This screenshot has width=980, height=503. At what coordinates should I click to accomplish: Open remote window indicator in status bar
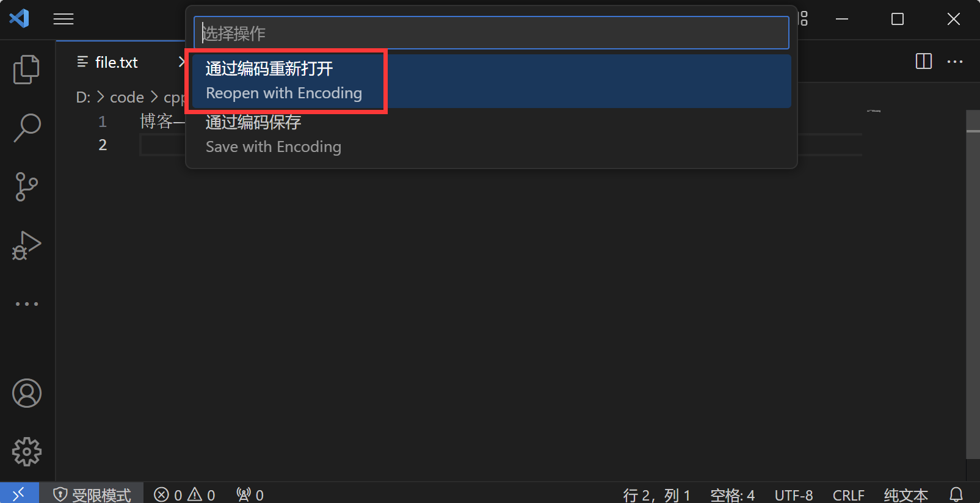20,493
